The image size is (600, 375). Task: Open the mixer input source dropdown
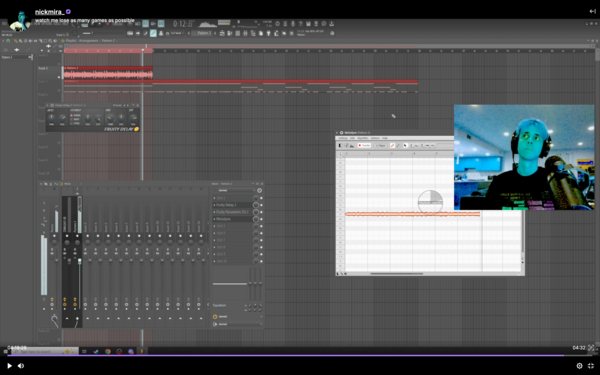click(234, 190)
